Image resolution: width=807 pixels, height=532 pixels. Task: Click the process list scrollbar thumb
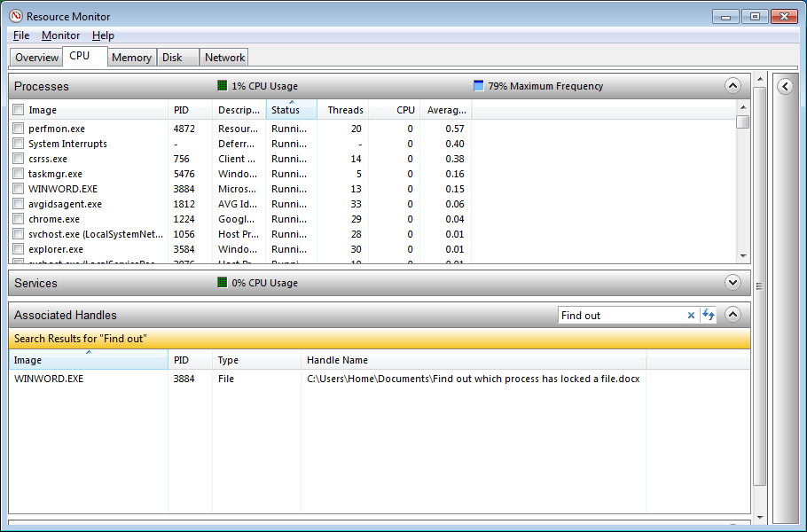click(x=742, y=122)
